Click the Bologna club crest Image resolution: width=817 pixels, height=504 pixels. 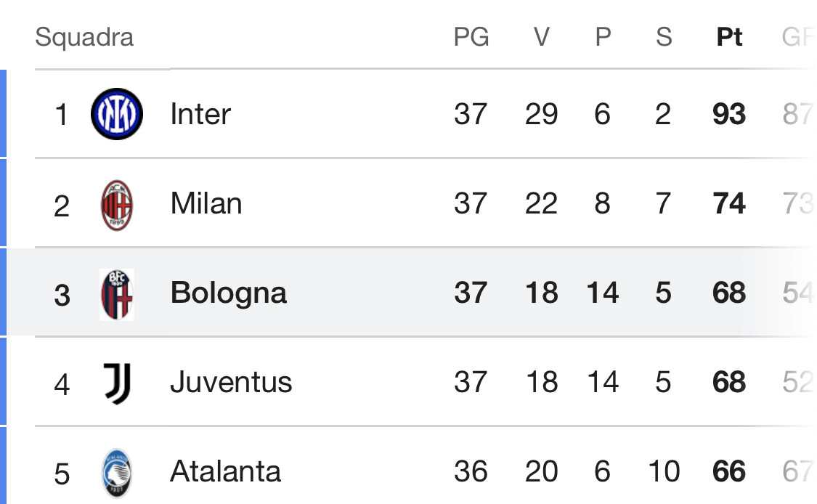tap(117, 294)
